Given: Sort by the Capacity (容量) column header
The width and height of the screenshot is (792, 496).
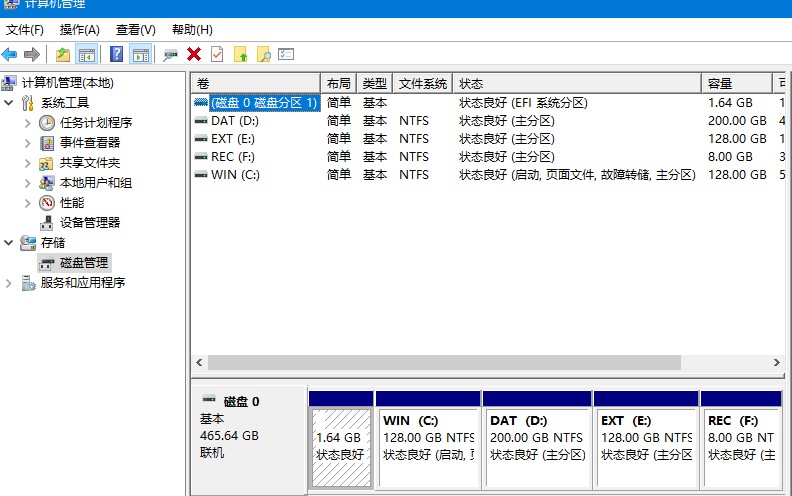Looking at the screenshot, I should coord(737,83).
